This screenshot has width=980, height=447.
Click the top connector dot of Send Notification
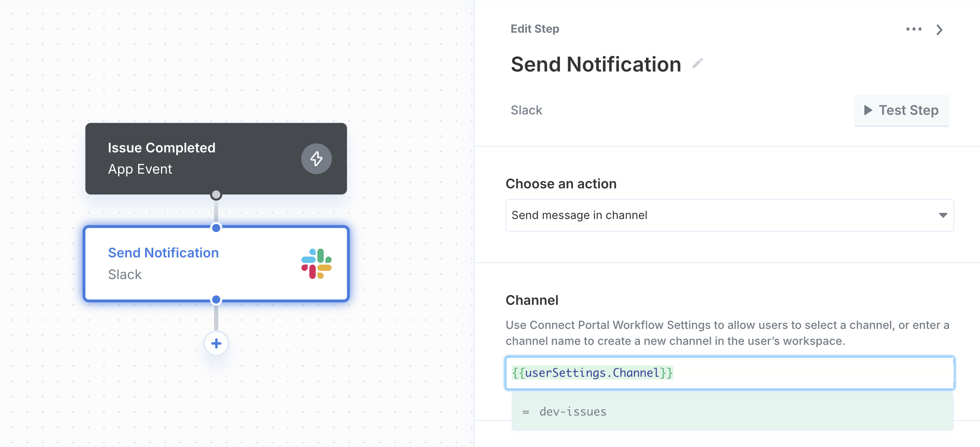coord(216,228)
